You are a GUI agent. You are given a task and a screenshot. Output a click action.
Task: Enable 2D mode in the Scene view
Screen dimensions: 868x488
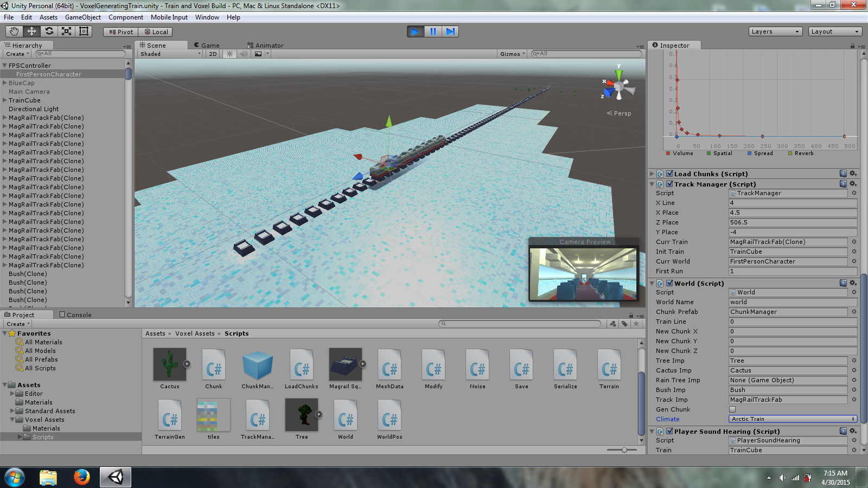click(x=214, y=54)
